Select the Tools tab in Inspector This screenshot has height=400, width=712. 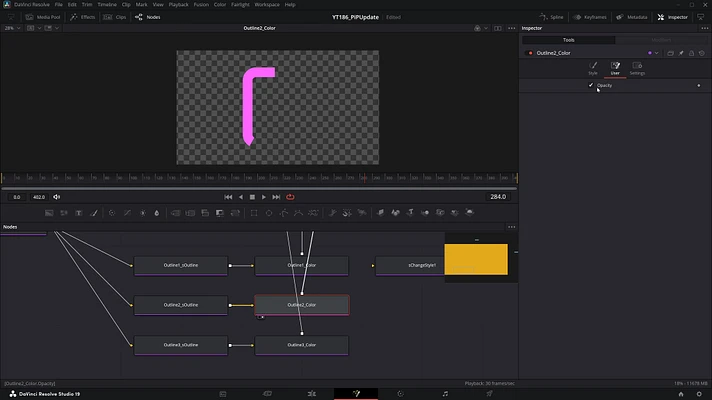click(569, 40)
